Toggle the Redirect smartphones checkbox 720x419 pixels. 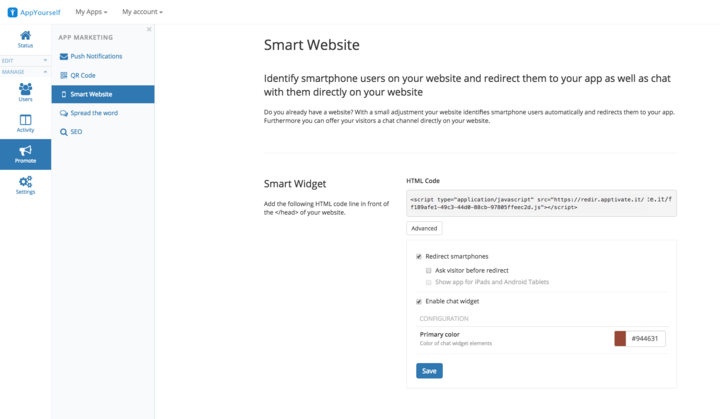[x=419, y=256]
